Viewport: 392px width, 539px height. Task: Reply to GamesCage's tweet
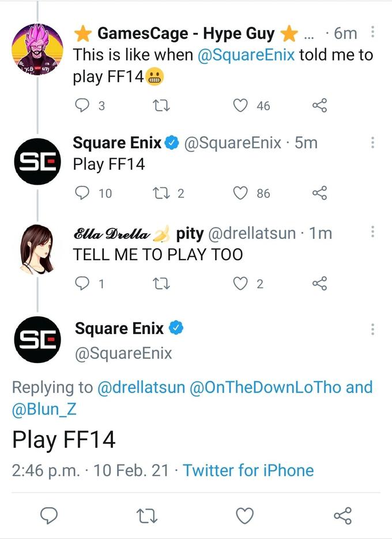point(83,105)
